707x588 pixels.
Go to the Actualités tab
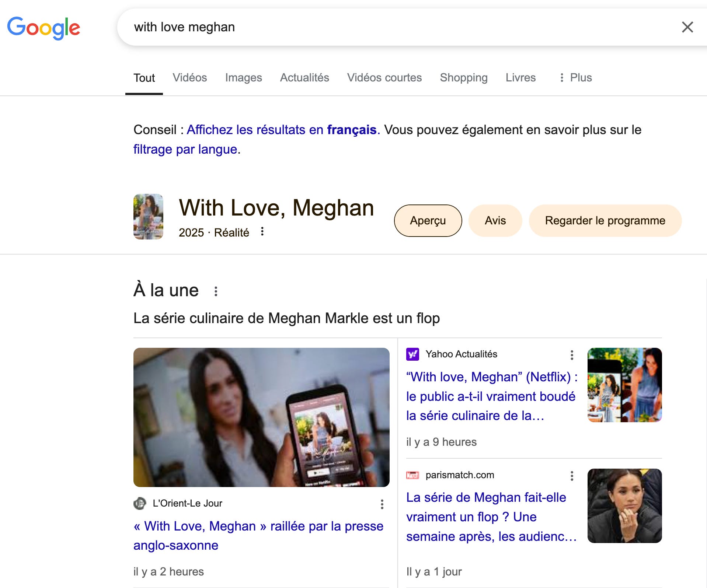tap(304, 78)
